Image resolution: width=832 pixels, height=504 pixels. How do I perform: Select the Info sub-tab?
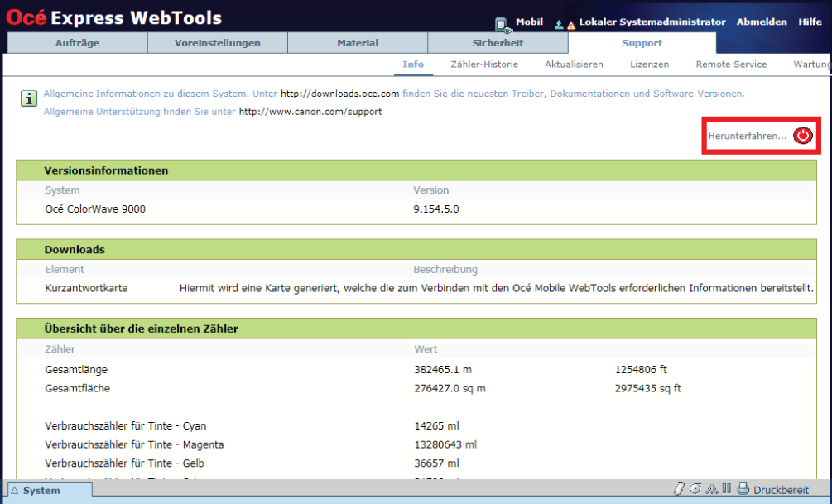tap(413, 65)
